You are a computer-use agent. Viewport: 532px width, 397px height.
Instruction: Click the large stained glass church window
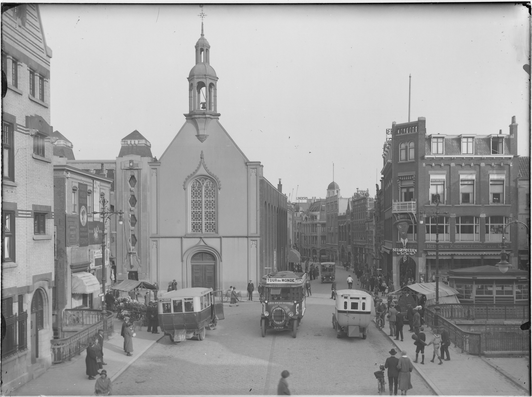(203, 205)
